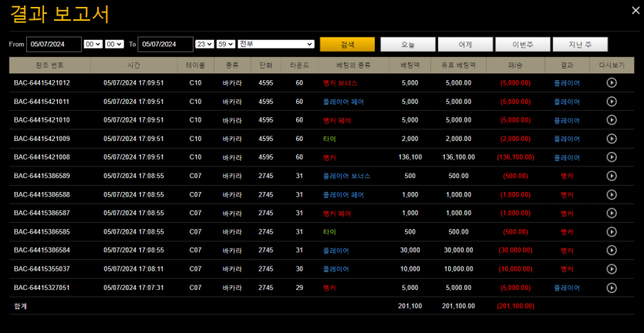The height and width of the screenshot is (333, 644).
Task: Select reference number BAC-64415355037
Action: (42, 269)
